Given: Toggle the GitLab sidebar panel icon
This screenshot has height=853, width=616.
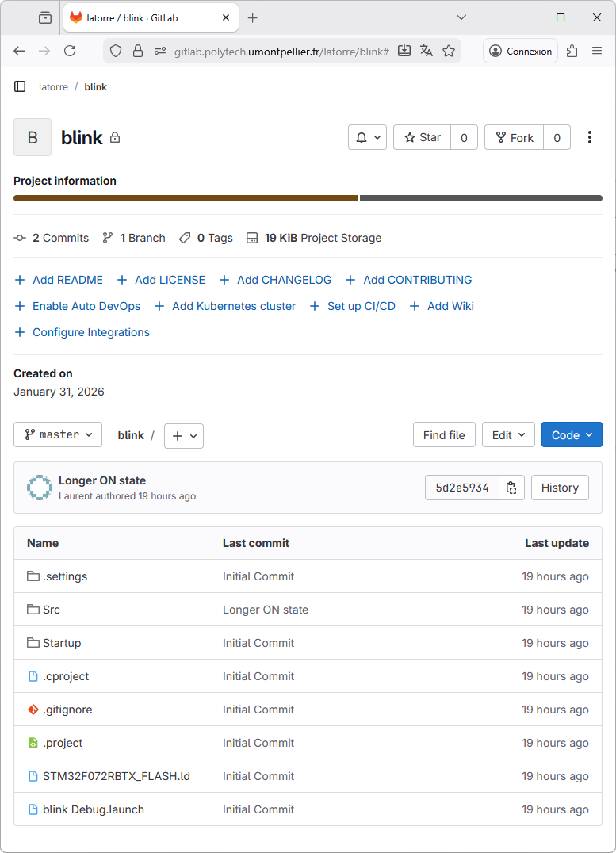Looking at the screenshot, I should (x=20, y=86).
